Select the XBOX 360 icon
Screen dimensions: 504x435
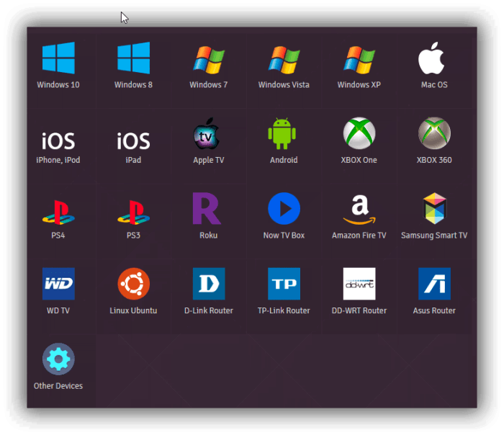click(434, 134)
